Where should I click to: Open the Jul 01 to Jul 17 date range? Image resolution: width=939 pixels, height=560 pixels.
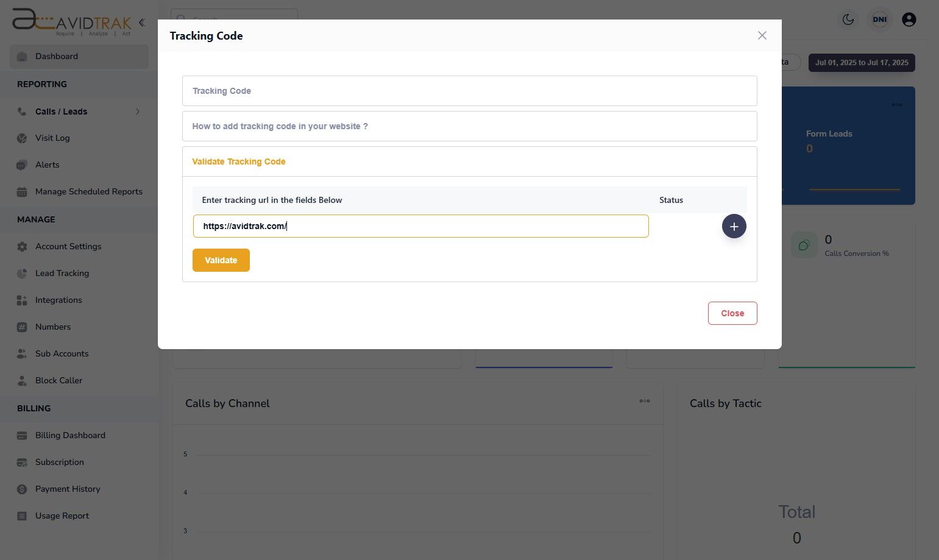pyautogui.click(x=861, y=62)
